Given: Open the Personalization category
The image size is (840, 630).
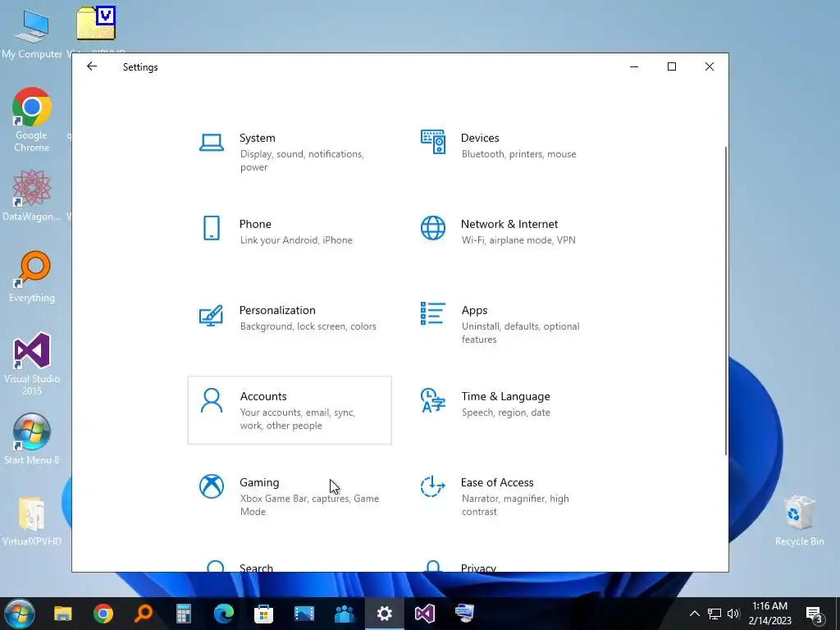Looking at the screenshot, I should [290, 325].
